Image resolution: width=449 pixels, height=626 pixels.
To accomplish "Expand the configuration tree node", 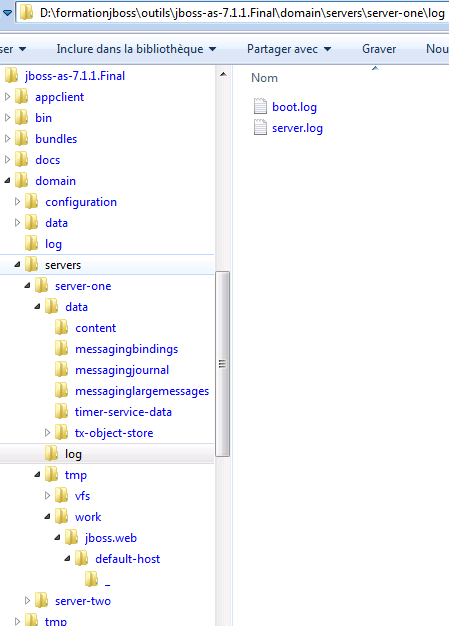I will click(x=17, y=201).
